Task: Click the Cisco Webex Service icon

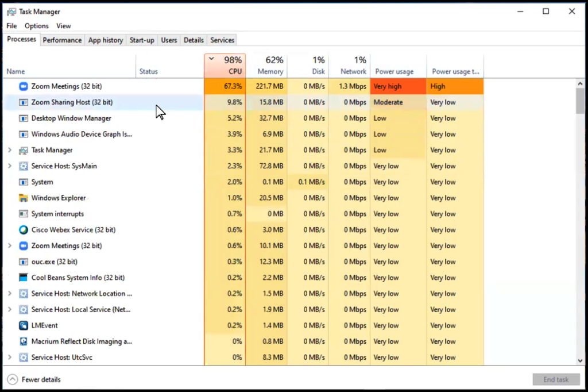Action: pos(23,230)
